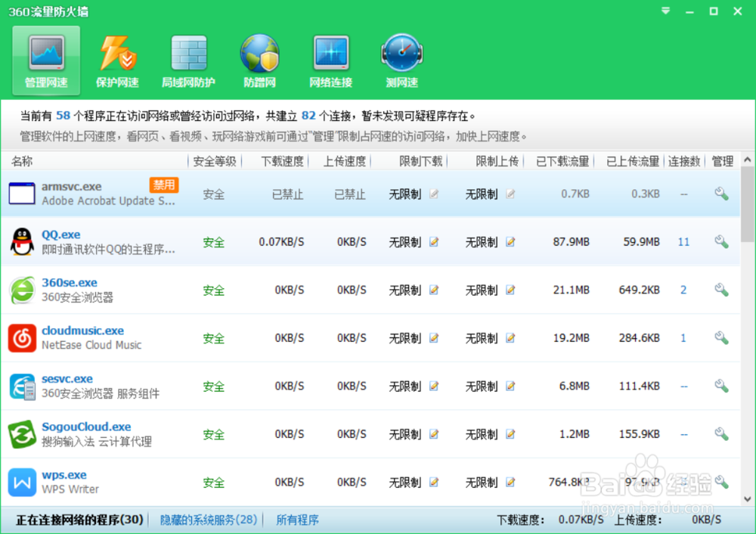756x534 pixels.
Task: Select the 58 programs count number
Action: click(x=64, y=116)
